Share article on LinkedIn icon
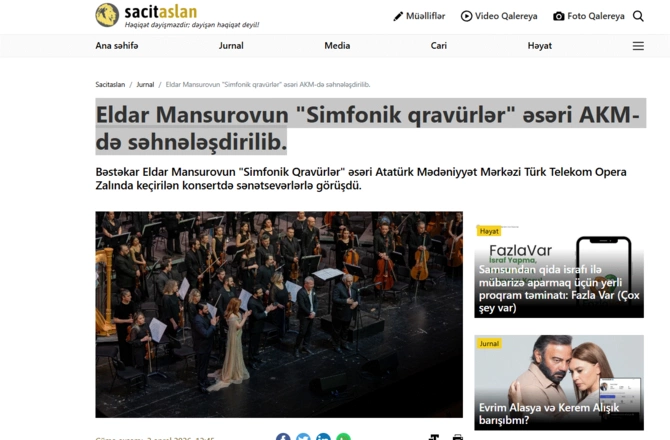This screenshot has width=670, height=440. [323, 437]
